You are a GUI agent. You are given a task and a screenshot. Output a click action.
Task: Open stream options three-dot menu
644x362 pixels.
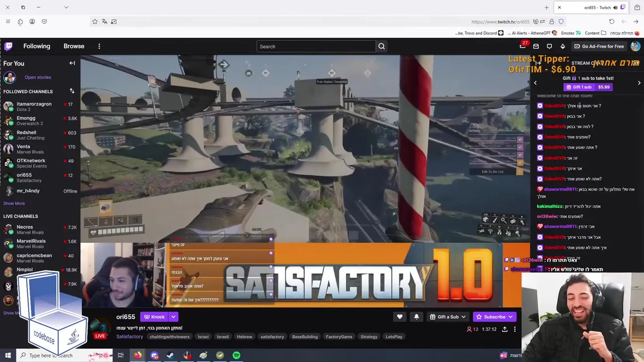pyautogui.click(x=514, y=329)
